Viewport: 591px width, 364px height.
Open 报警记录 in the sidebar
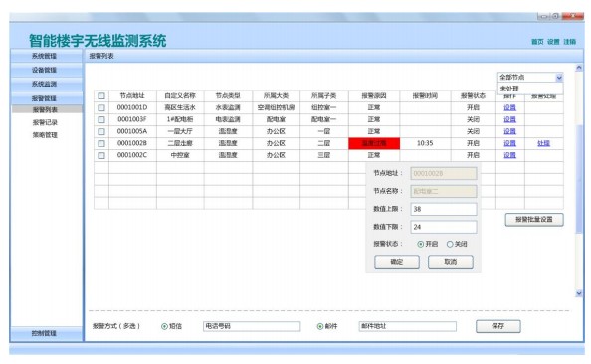click(45, 122)
